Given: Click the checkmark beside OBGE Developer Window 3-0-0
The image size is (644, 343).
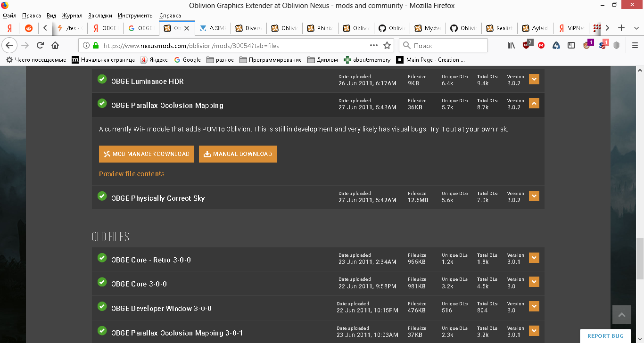Looking at the screenshot, I should [x=102, y=306].
